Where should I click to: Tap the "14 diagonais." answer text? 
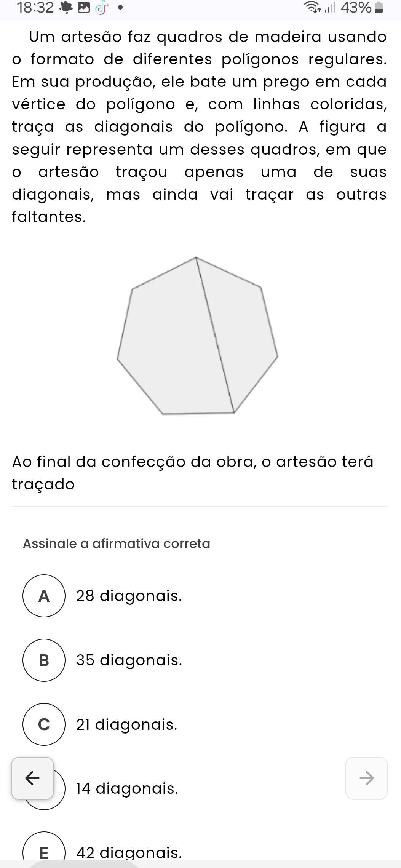(127, 788)
